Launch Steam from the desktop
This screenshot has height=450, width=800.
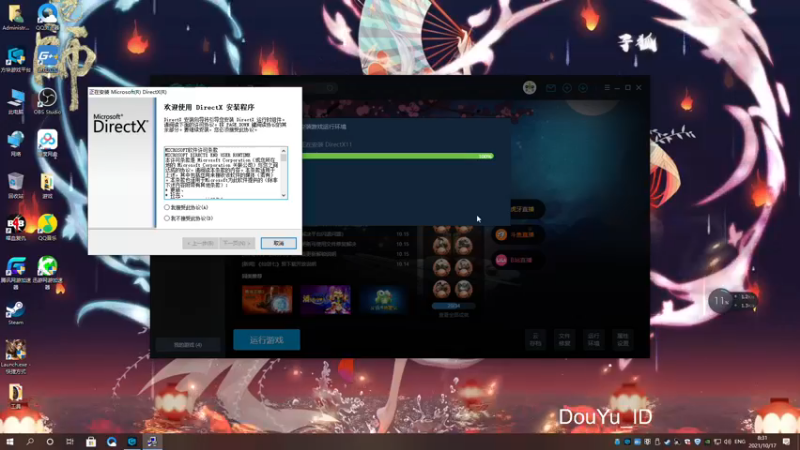[15, 312]
